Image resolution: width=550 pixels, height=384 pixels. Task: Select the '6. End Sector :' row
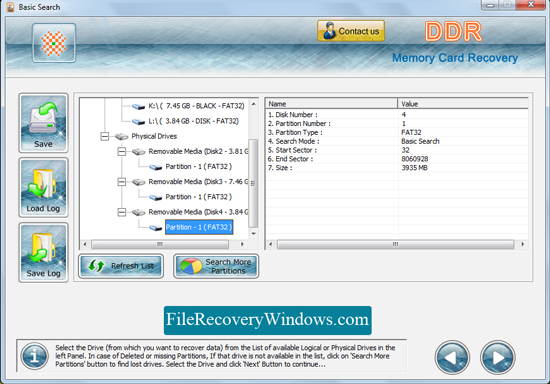(x=397, y=159)
